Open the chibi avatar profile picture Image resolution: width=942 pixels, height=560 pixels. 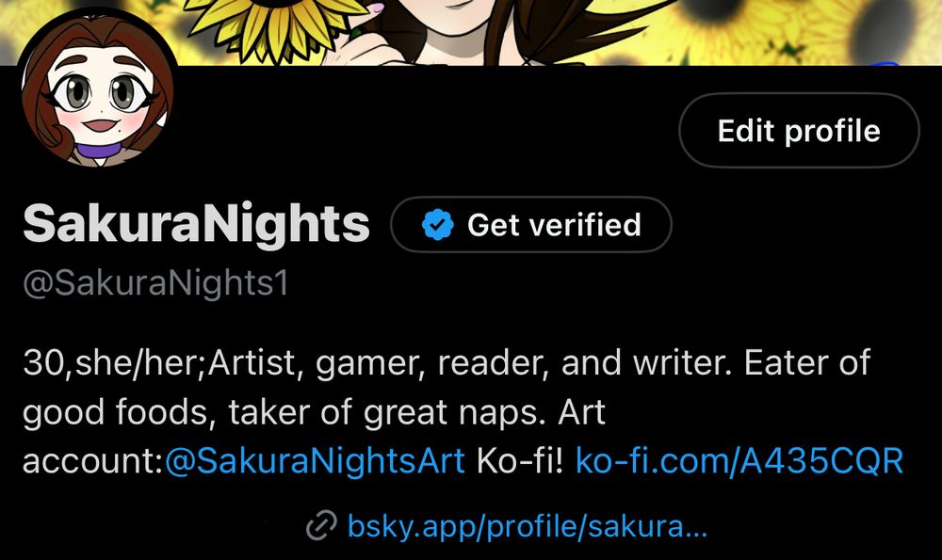click(97, 88)
